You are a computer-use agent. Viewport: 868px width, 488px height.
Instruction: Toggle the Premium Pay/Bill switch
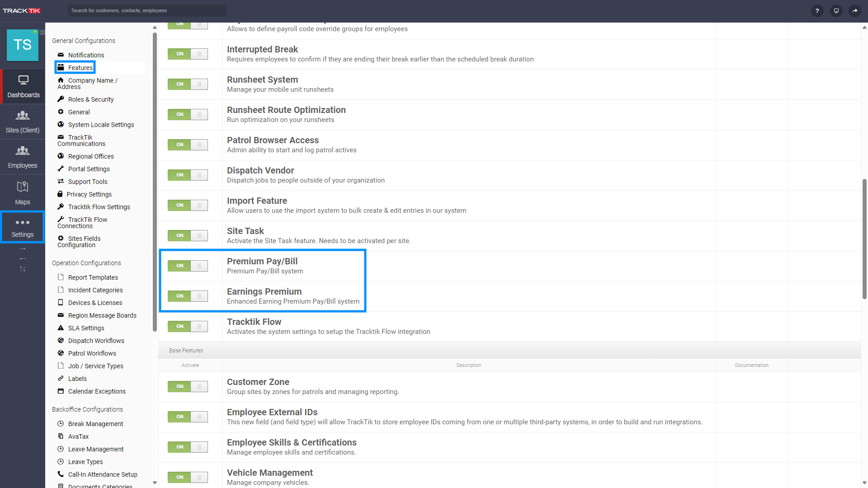point(188,266)
